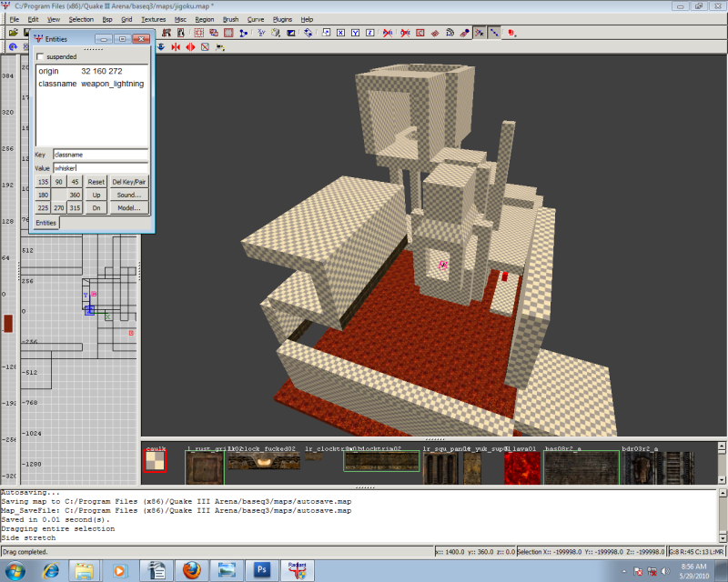Enable the suspended checkbox
The width and height of the screenshot is (728, 582).
(40, 56)
